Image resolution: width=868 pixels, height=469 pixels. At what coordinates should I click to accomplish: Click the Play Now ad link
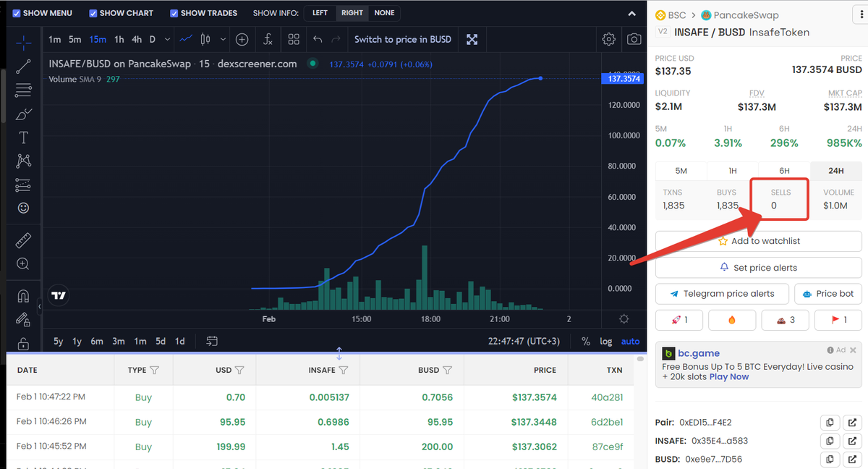click(729, 376)
